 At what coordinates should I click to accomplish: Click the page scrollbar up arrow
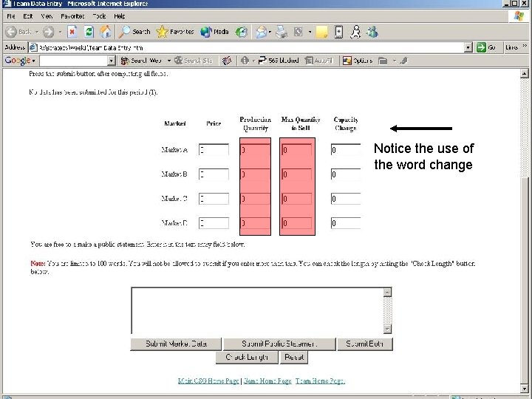click(525, 73)
